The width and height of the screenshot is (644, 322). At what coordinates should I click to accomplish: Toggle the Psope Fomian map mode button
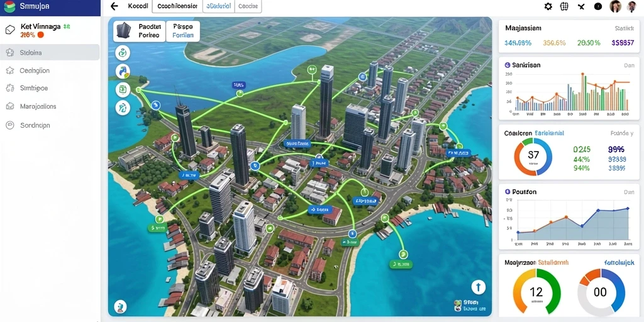click(x=183, y=31)
